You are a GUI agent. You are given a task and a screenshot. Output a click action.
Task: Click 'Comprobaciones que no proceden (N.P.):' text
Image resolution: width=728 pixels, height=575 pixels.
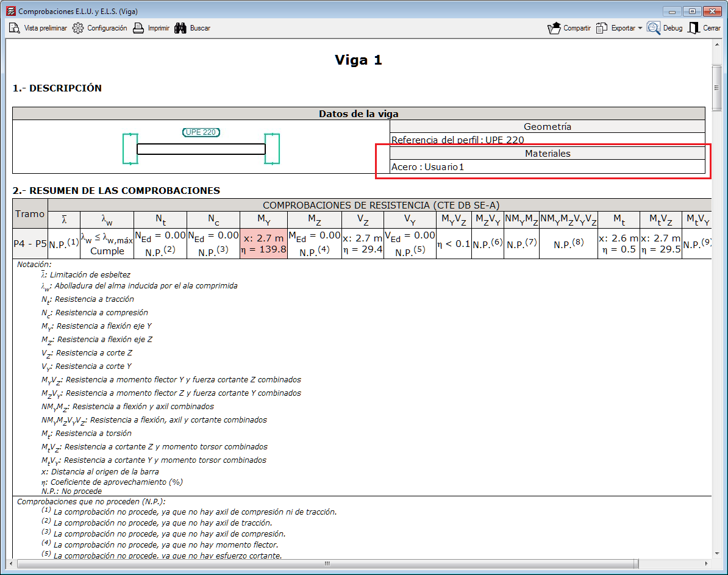[91, 502]
